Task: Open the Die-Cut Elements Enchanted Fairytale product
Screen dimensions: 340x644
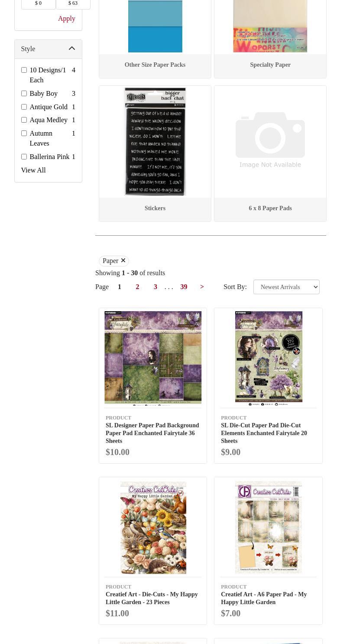Action: tap(264, 433)
